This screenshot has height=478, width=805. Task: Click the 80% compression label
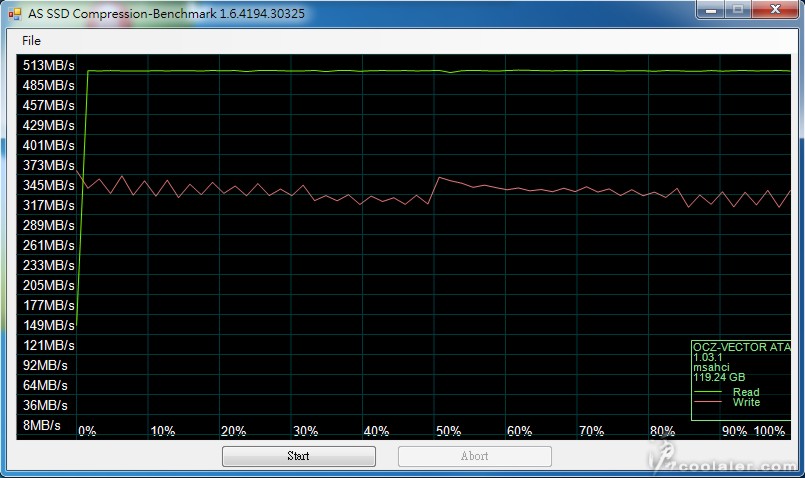coord(662,431)
